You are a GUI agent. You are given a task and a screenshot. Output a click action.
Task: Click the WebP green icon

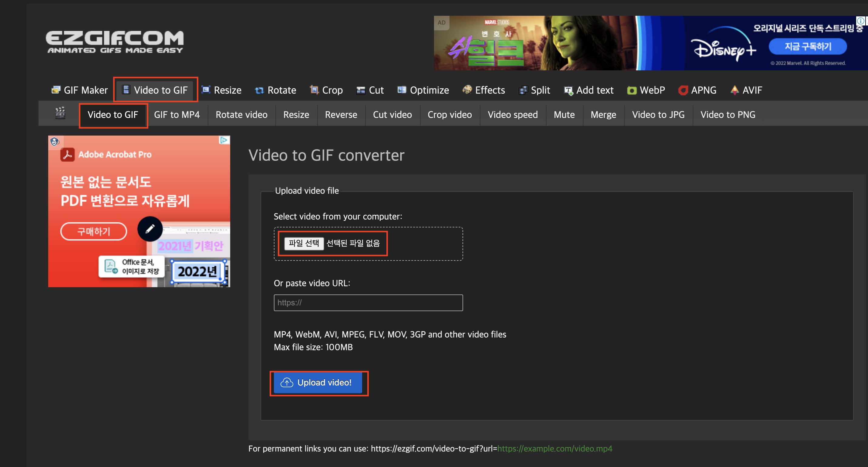click(x=631, y=90)
